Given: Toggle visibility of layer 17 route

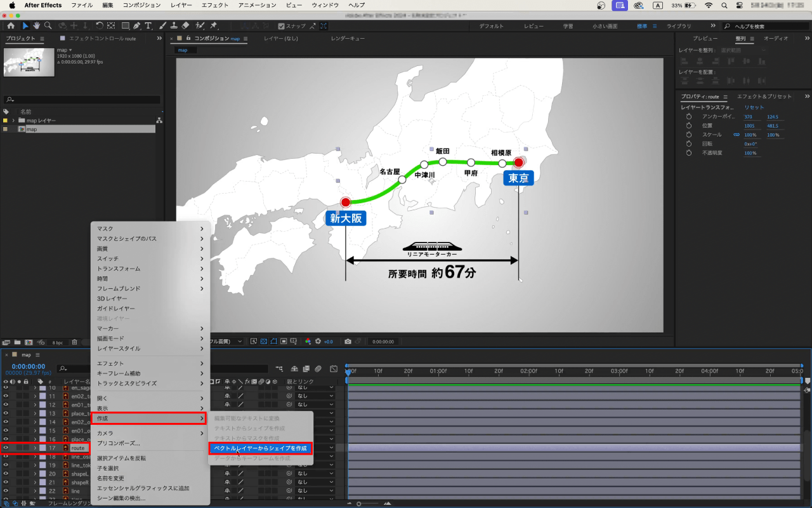Looking at the screenshot, I should (6, 448).
